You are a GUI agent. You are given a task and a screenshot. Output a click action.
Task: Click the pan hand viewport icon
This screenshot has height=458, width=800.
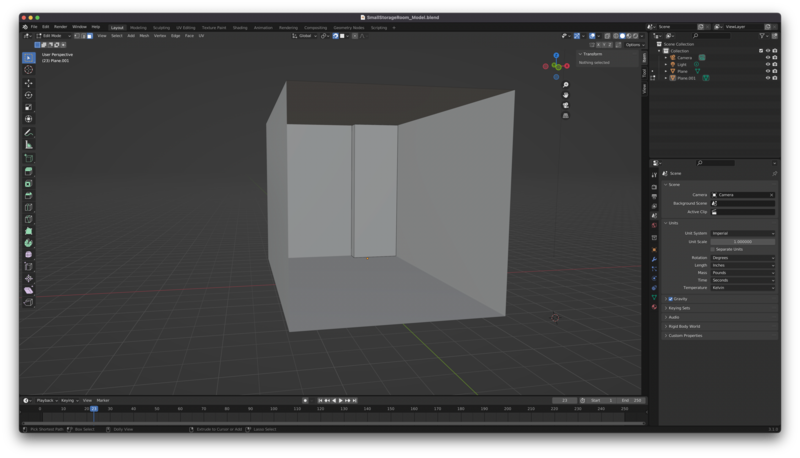tap(566, 95)
